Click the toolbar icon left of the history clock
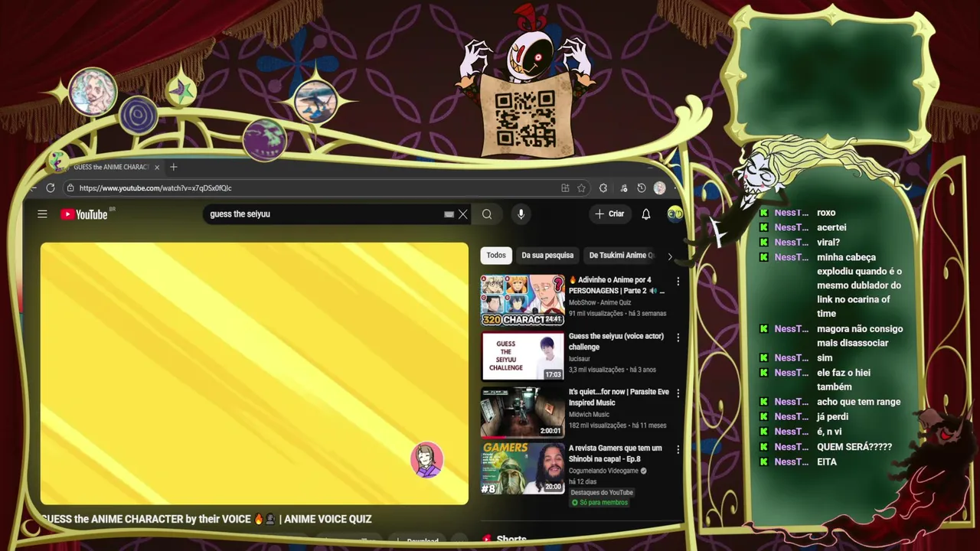 [x=624, y=187]
